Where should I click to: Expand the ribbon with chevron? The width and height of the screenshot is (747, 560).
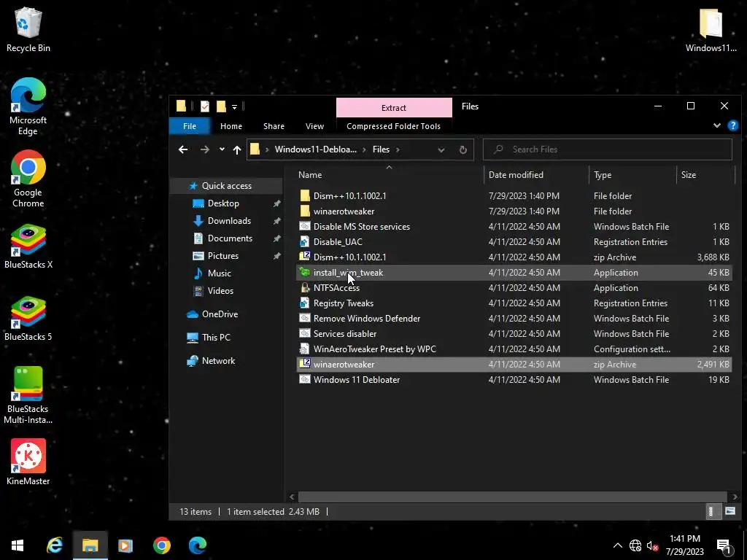click(x=716, y=125)
